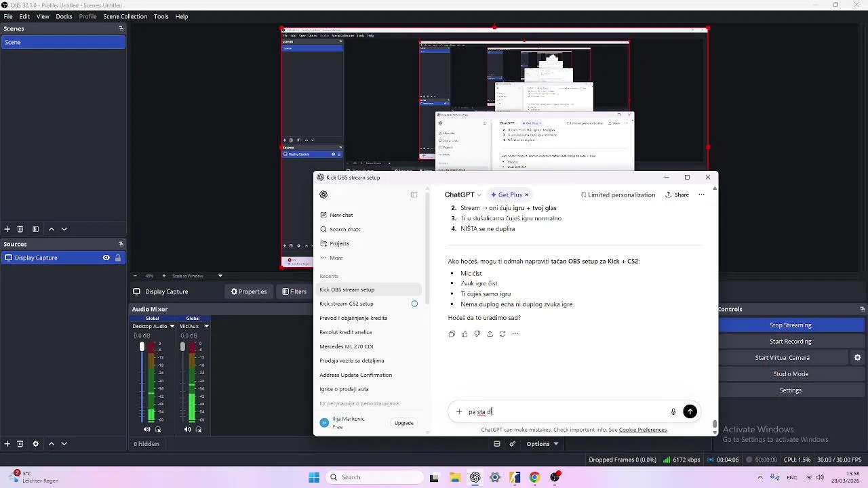Image resolution: width=868 pixels, height=488 pixels.
Task: Pop out the Controls dock
Action: click(x=862, y=309)
